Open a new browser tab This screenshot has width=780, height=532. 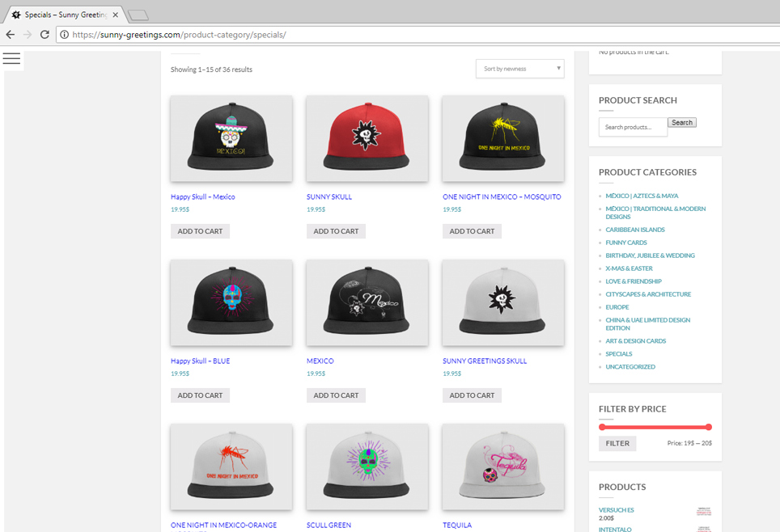point(138,15)
